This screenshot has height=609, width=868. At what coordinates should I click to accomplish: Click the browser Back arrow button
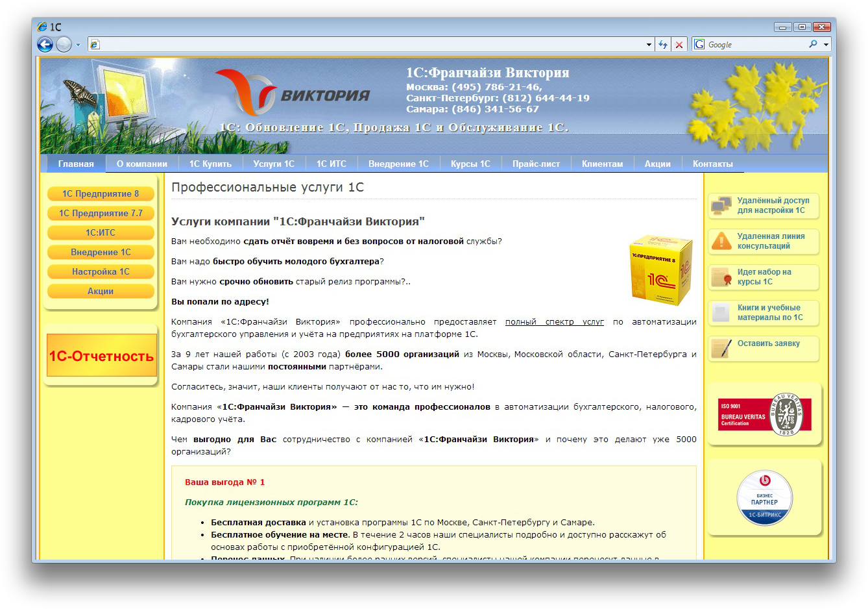[x=45, y=44]
